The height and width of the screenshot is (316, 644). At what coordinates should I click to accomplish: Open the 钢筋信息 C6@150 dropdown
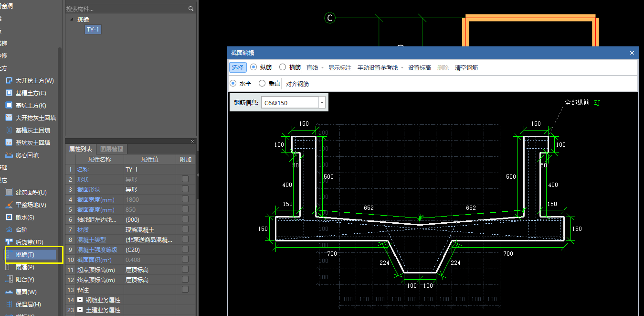tap(322, 103)
